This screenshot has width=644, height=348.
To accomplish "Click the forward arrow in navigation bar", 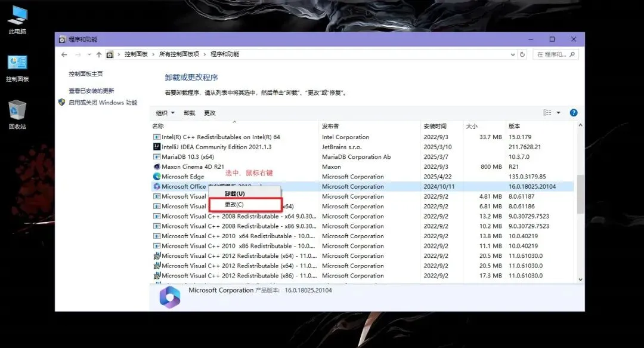I will pos(78,54).
